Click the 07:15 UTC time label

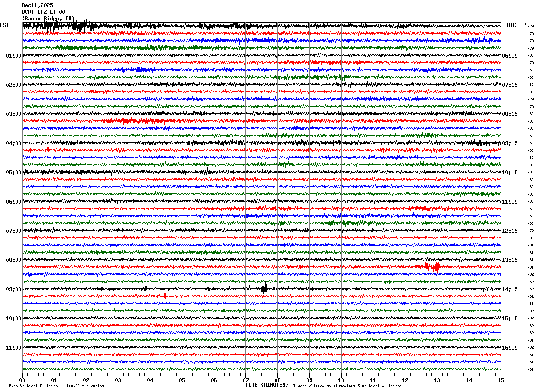coord(510,85)
